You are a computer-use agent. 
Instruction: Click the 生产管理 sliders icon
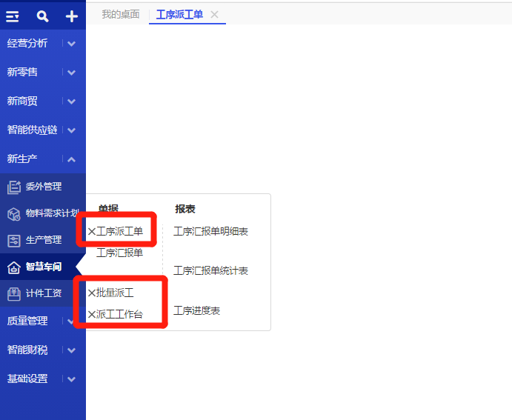[14, 241]
